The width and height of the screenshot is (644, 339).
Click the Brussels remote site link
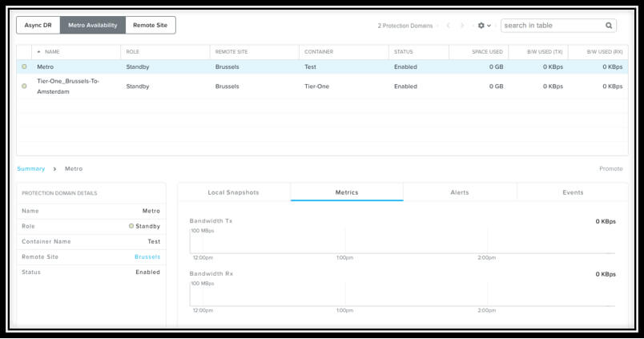coord(147,257)
